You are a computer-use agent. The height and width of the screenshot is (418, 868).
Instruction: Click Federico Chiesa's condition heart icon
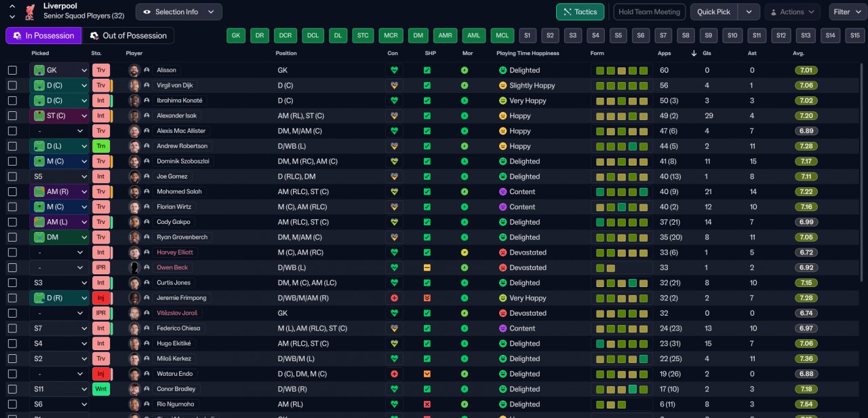393,328
